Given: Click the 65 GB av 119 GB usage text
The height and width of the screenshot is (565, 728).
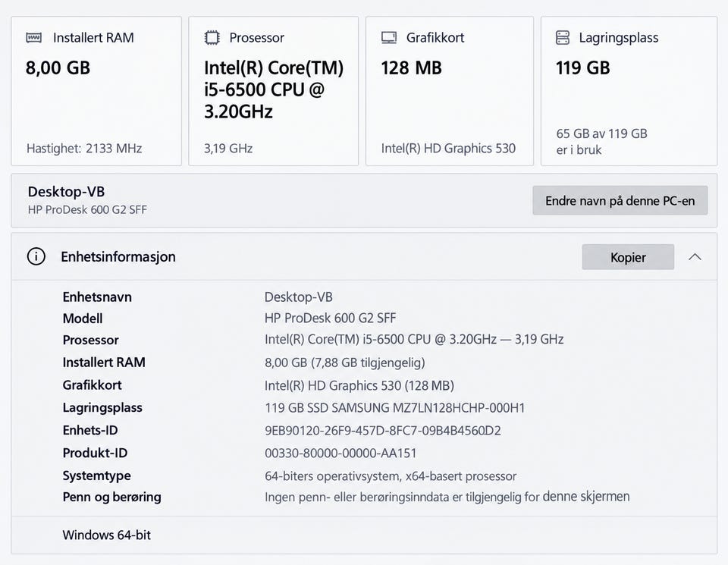Looking at the screenshot, I should pyautogui.click(x=601, y=142).
